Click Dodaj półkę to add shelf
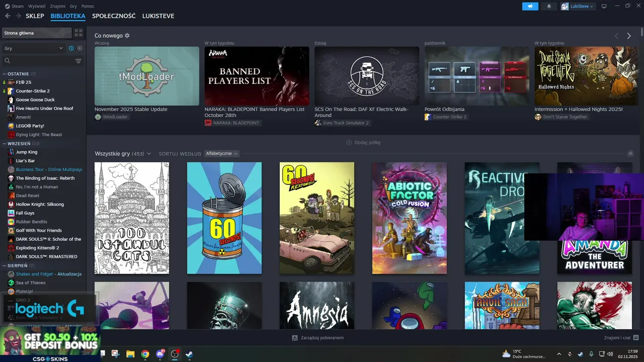Image resolution: width=644 pixels, height=362 pixels. (363, 142)
